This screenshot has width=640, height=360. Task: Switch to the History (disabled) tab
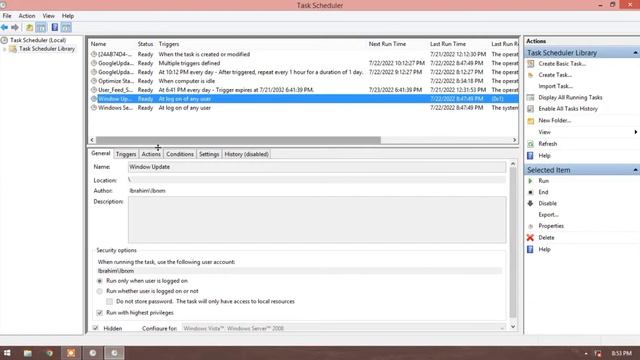pyautogui.click(x=247, y=154)
